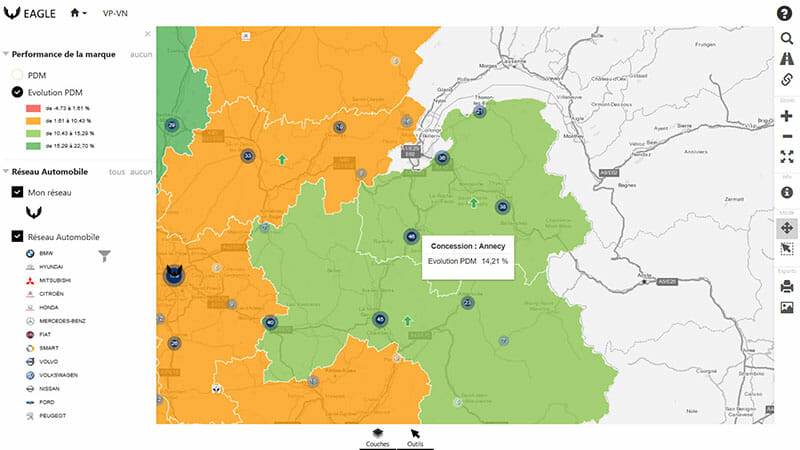Viewport: 800px width, 450px height.
Task: Click the red -4,73 à 1,61 % swatch
Action: [33, 108]
